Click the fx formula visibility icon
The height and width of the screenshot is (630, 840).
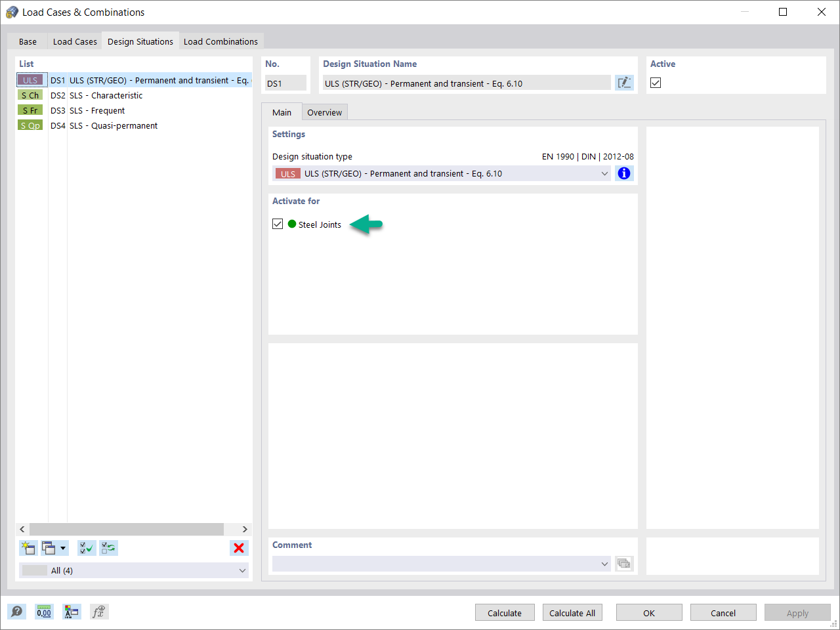pos(99,612)
